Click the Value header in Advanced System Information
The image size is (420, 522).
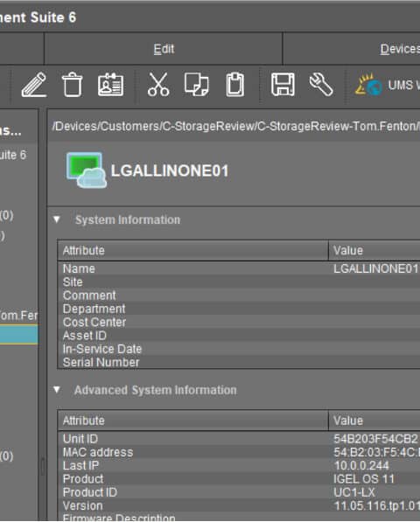[x=374, y=421]
